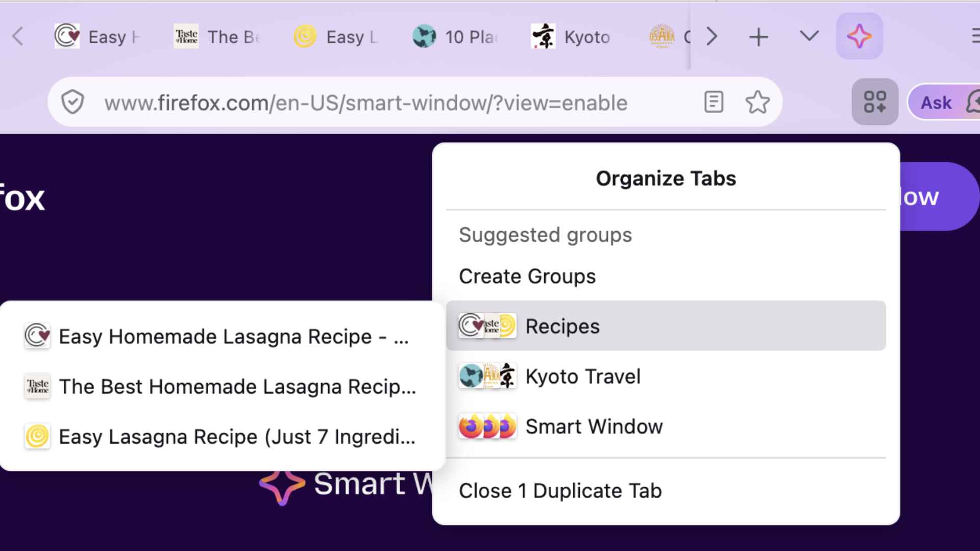Click Close 1 Duplicate Tab
The width and height of the screenshot is (980, 551).
(x=560, y=491)
